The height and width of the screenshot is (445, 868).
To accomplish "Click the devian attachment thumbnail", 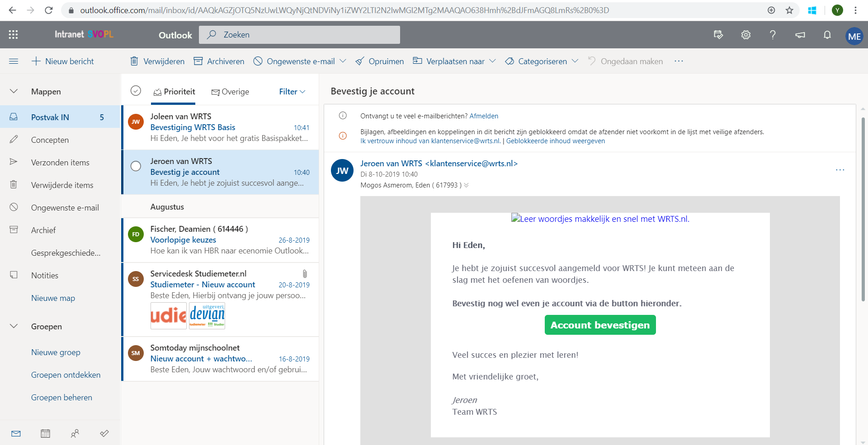I will coord(207,316).
